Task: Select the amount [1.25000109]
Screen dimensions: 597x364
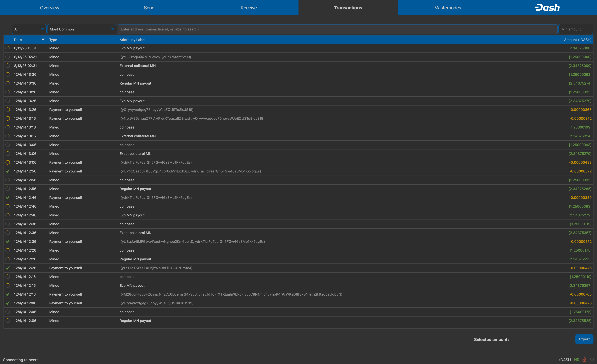Action: pyautogui.click(x=580, y=127)
